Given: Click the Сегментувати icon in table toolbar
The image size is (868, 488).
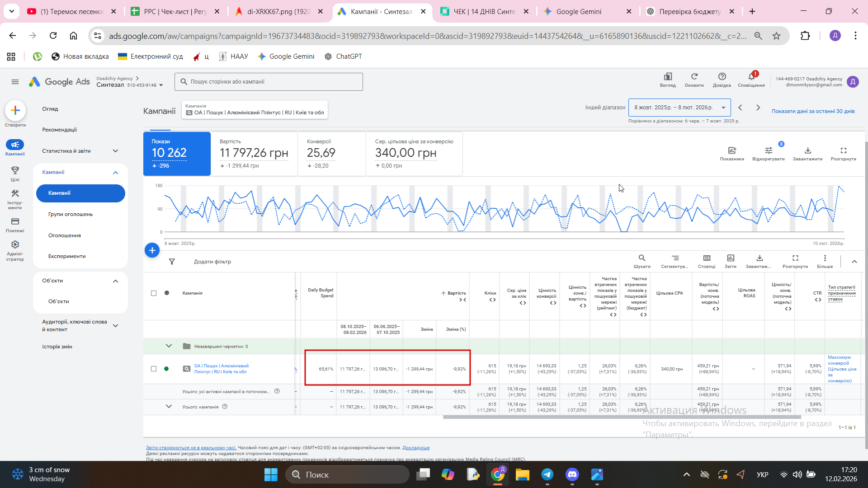Looking at the screenshot, I should [x=675, y=258].
